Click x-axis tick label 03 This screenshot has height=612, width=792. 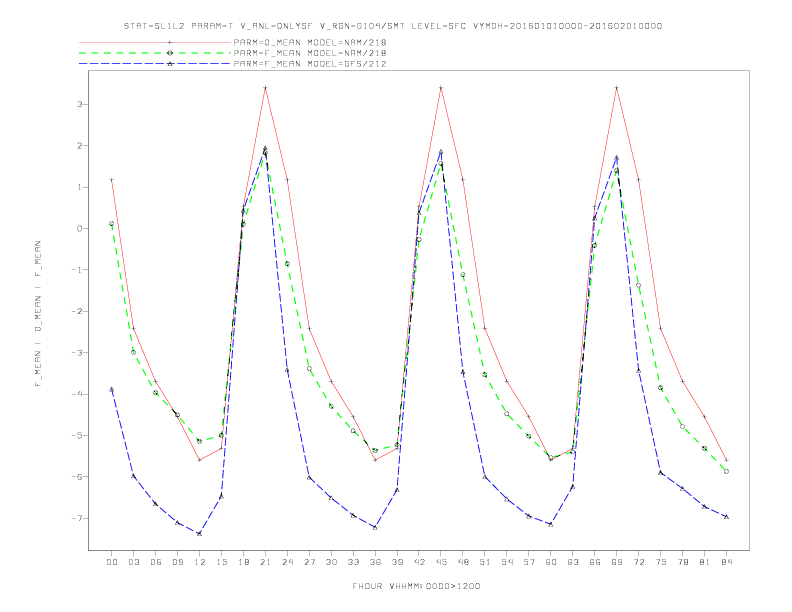point(133,562)
